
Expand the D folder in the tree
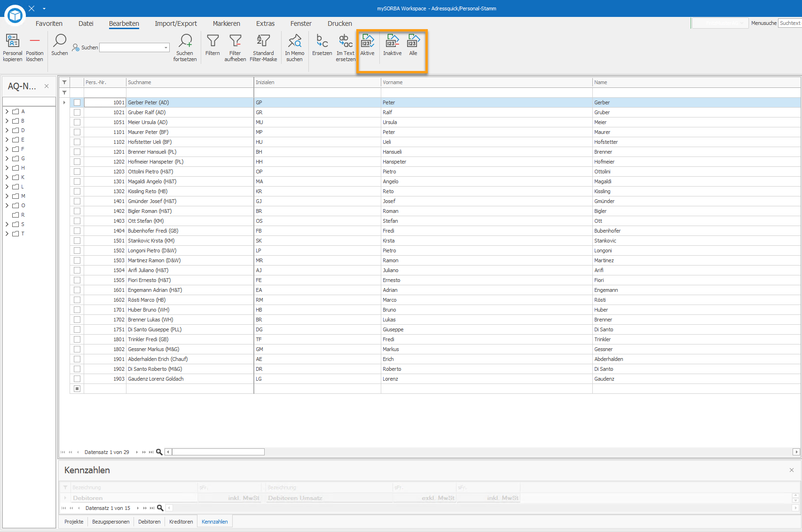(x=7, y=130)
